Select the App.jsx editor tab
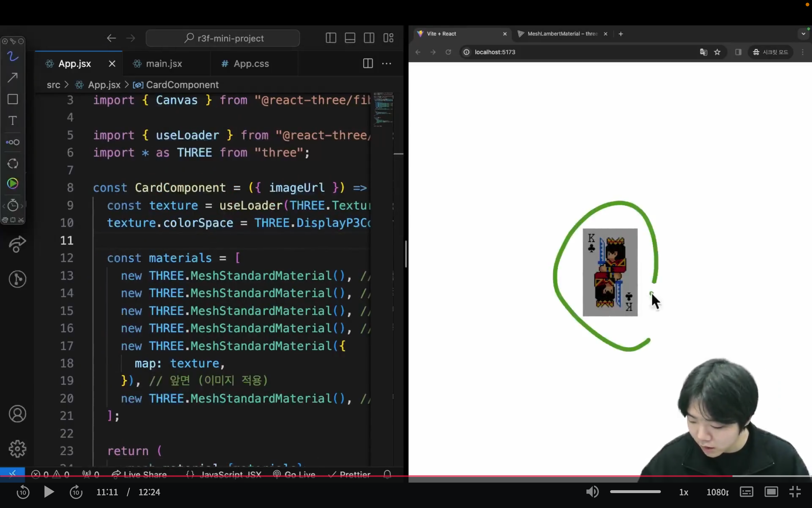 pos(74,63)
